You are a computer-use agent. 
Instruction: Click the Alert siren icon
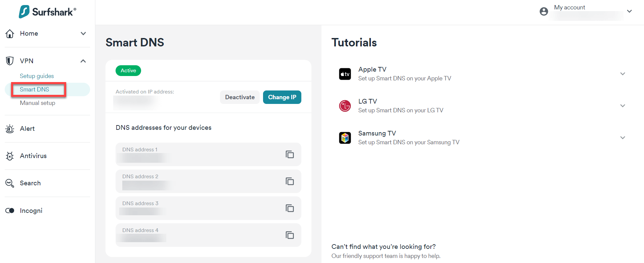pyautogui.click(x=10, y=129)
